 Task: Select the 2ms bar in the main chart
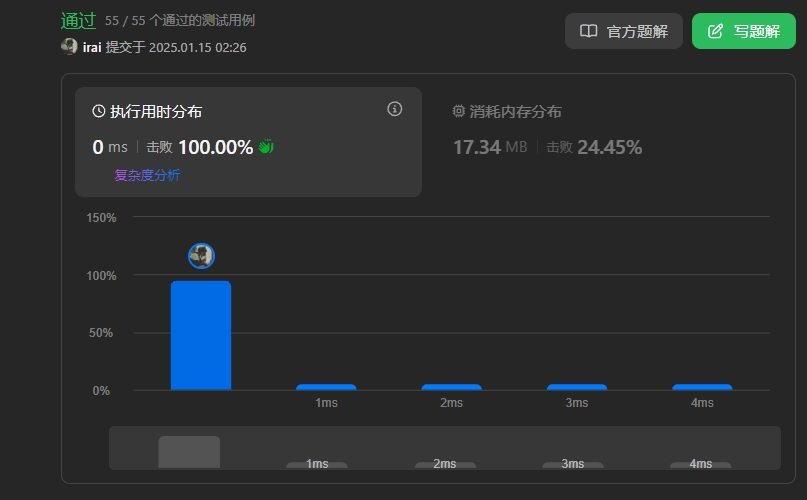(x=451, y=387)
